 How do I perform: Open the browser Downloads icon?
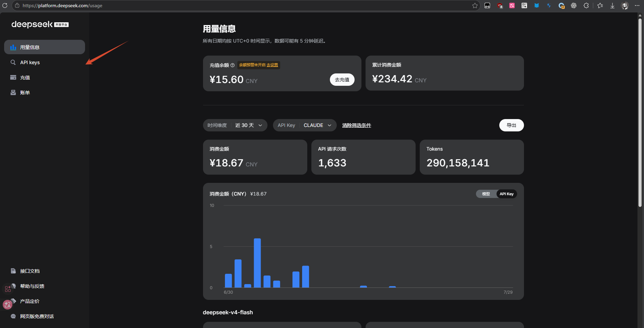pyautogui.click(x=612, y=5)
